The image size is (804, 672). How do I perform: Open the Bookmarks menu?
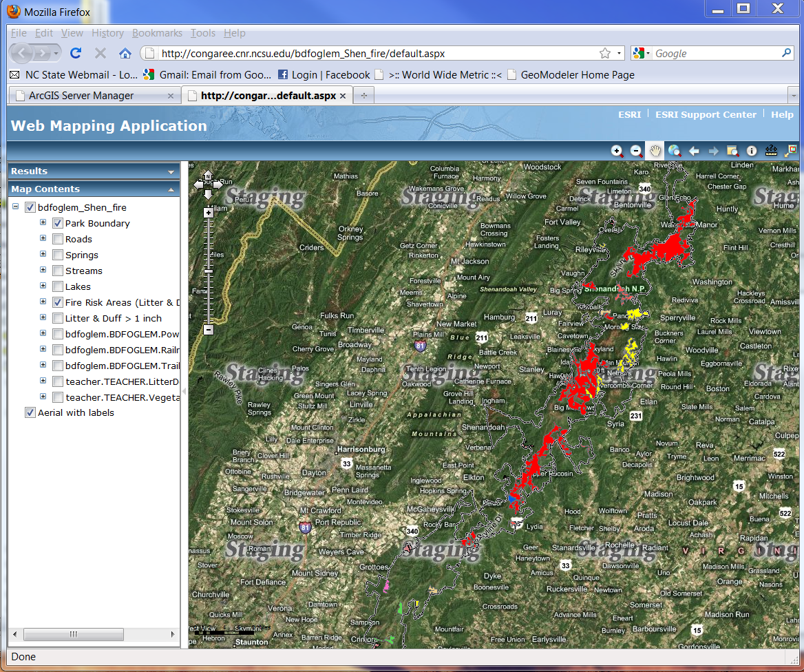(x=157, y=33)
